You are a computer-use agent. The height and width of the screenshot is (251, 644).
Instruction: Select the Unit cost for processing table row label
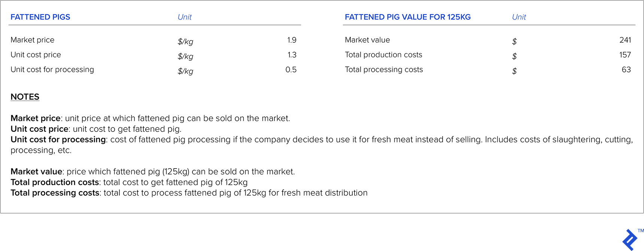pyautogui.click(x=52, y=70)
